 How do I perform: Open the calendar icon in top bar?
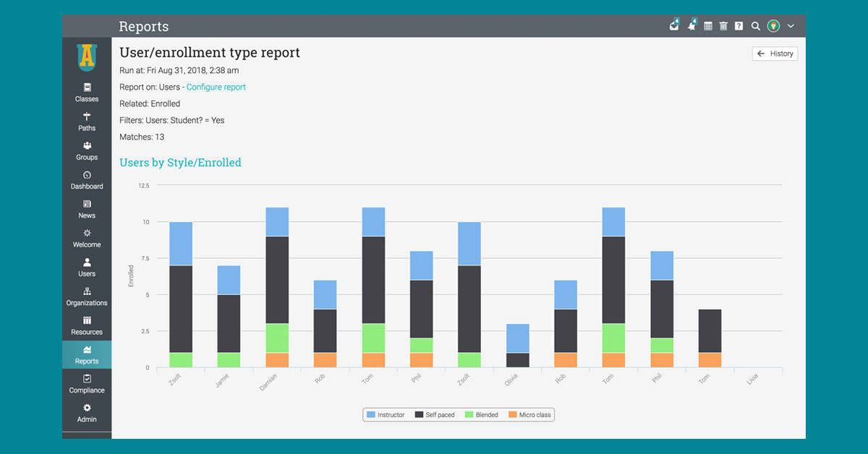coord(708,26)
